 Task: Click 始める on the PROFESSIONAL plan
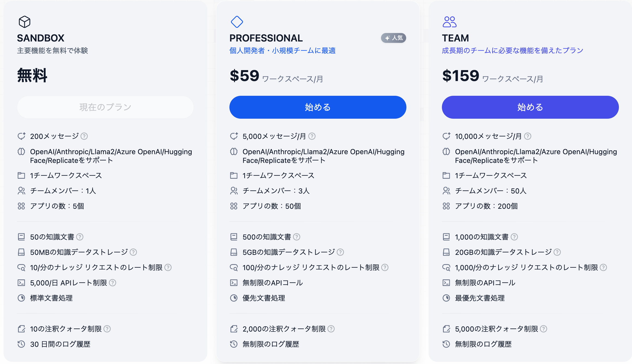[317, 107]
